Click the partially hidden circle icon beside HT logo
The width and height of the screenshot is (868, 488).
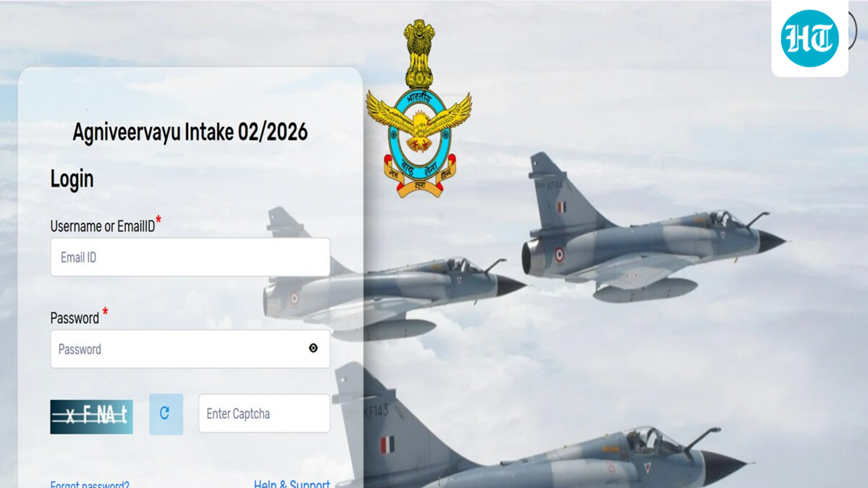point(853,31)
